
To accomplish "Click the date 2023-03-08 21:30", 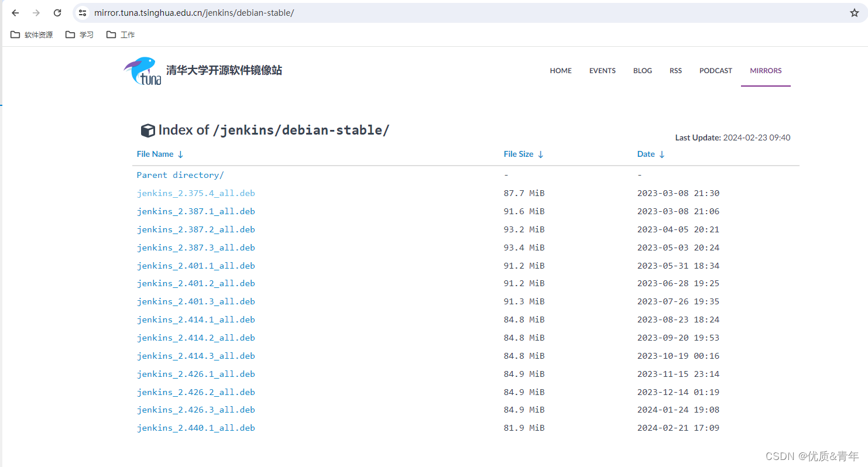I will 678,193.
